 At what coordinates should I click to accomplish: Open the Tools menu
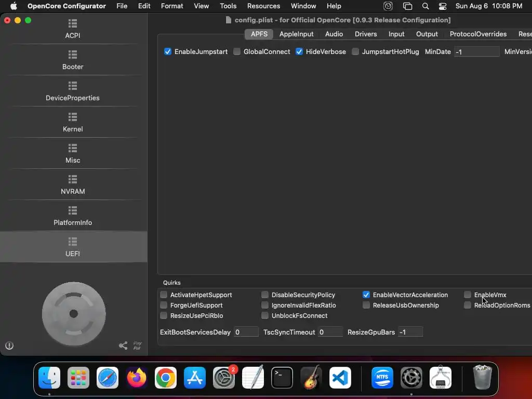pyautogui.click(x=228, y=6)
